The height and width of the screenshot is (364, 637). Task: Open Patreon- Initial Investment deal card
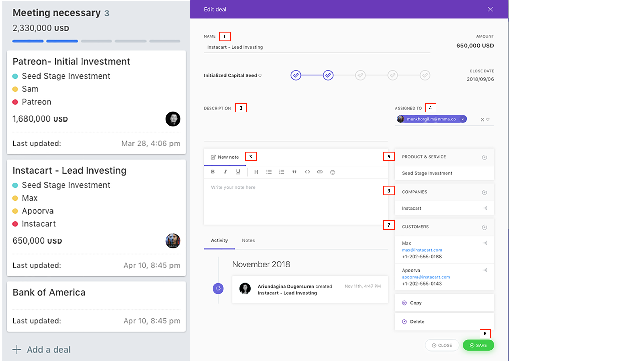click(x=96, y=102)
